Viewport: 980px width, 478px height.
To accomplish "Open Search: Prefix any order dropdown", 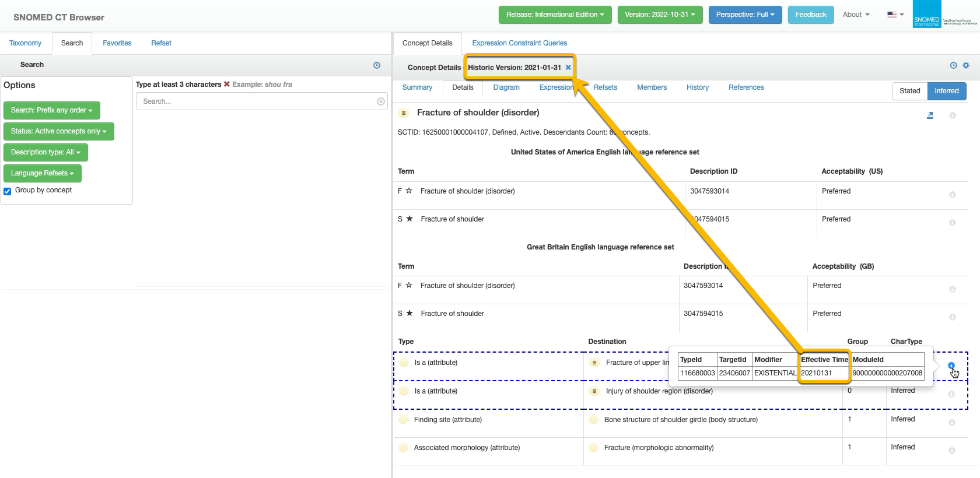I will [x=51, y=110].
